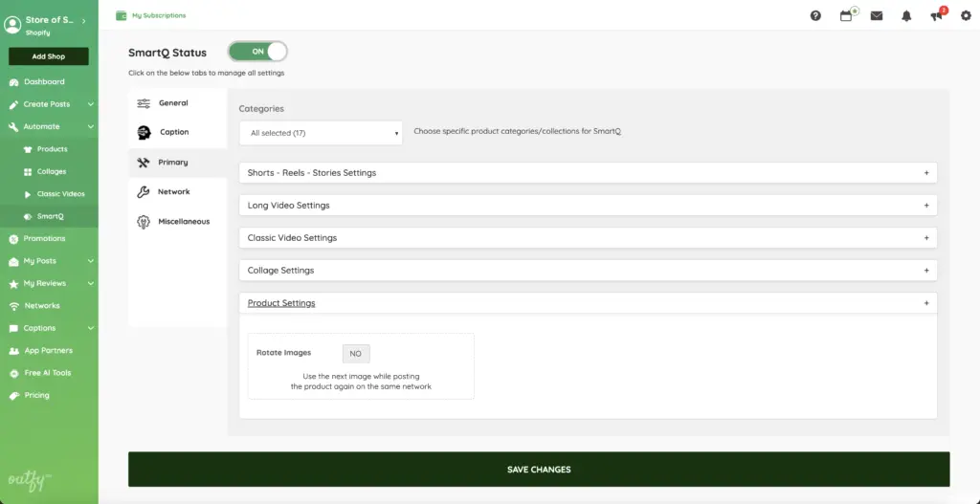980x504 pixels.
Task: Go to Dashboard in the sidebar
Action: tap(44, 82)
